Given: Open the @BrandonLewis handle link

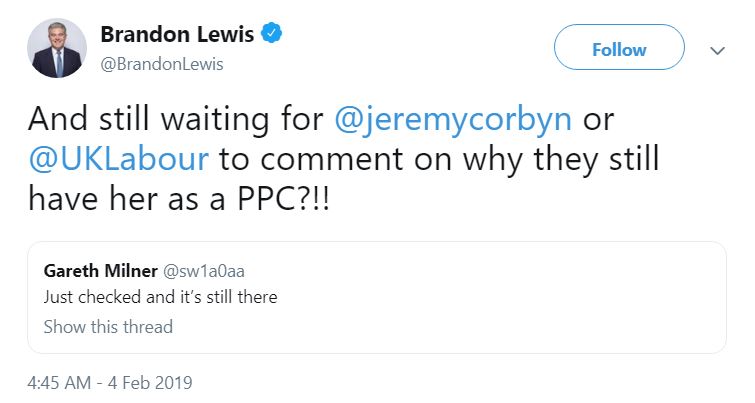Looking at the screenshot, I should click(x=161, y=64).
